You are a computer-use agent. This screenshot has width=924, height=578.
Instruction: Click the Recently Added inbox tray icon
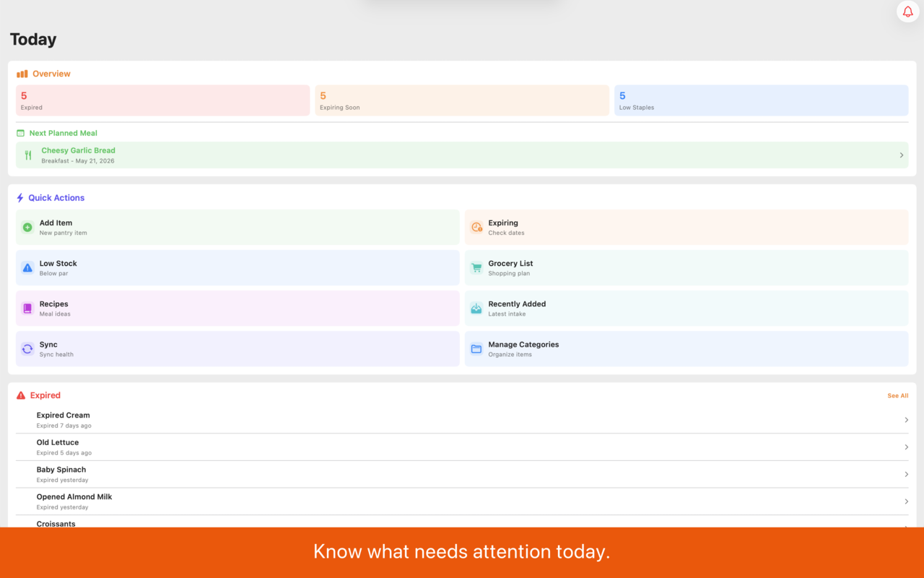point(476,309)
